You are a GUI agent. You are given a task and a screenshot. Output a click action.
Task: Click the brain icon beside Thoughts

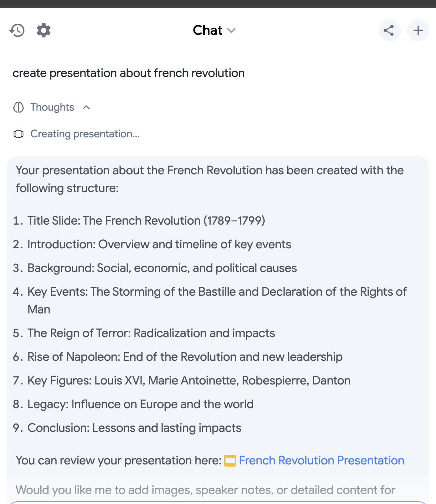click(x=19, y=107)
